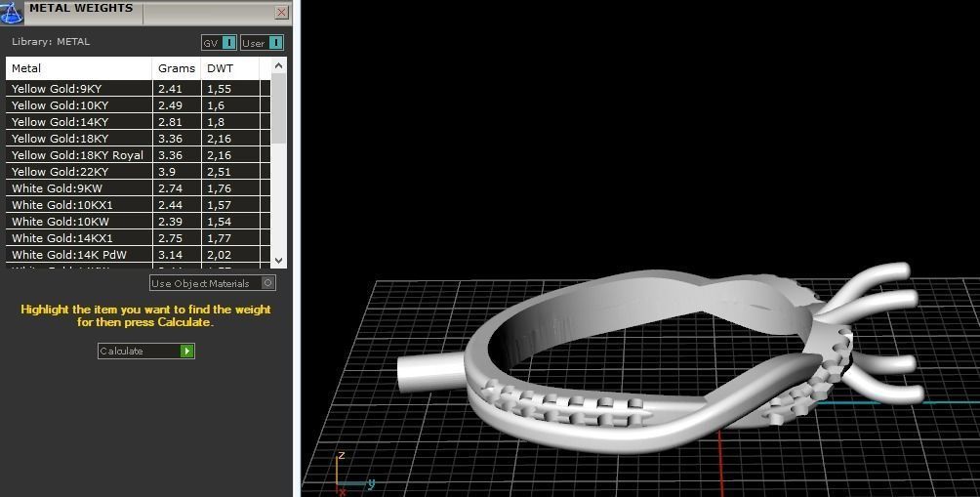Click the Grams column header
980x497 pixels.
pos(177,68)
